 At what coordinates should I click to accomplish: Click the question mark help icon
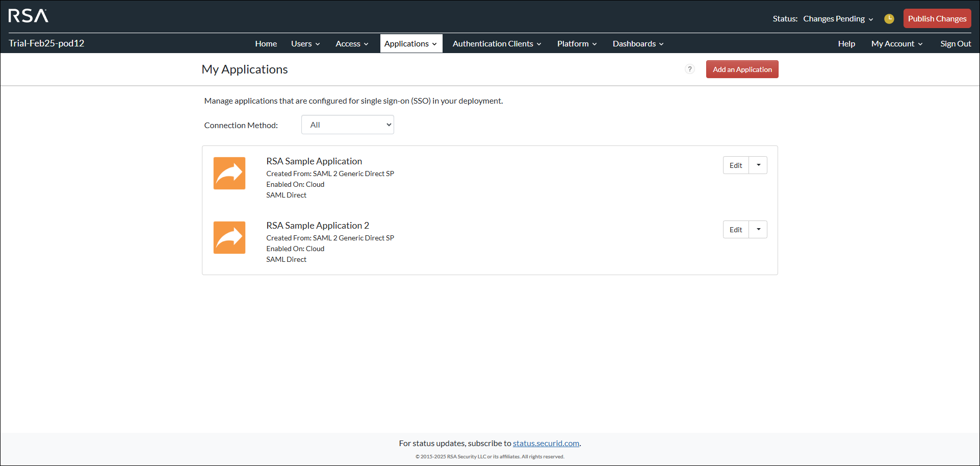point(689,69)
